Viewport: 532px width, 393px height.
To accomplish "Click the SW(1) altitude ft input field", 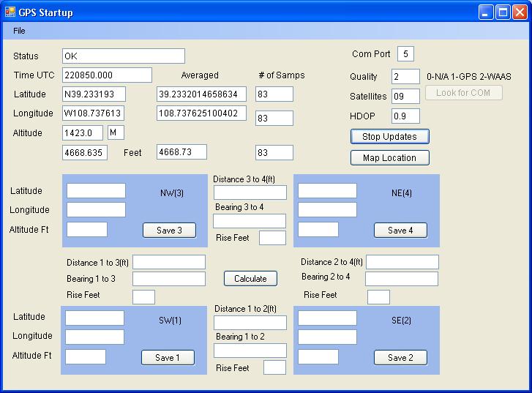I will coord(86,356).
